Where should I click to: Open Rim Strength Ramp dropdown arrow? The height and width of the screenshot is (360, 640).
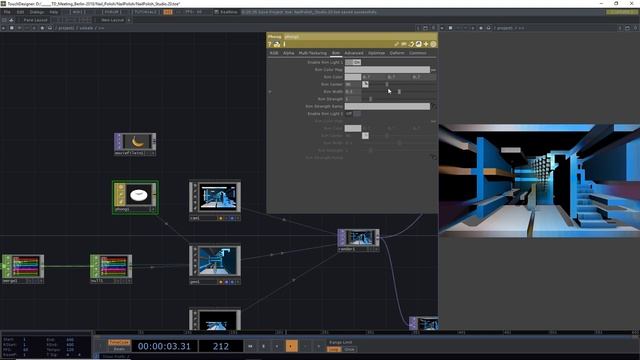coord(433,107)
